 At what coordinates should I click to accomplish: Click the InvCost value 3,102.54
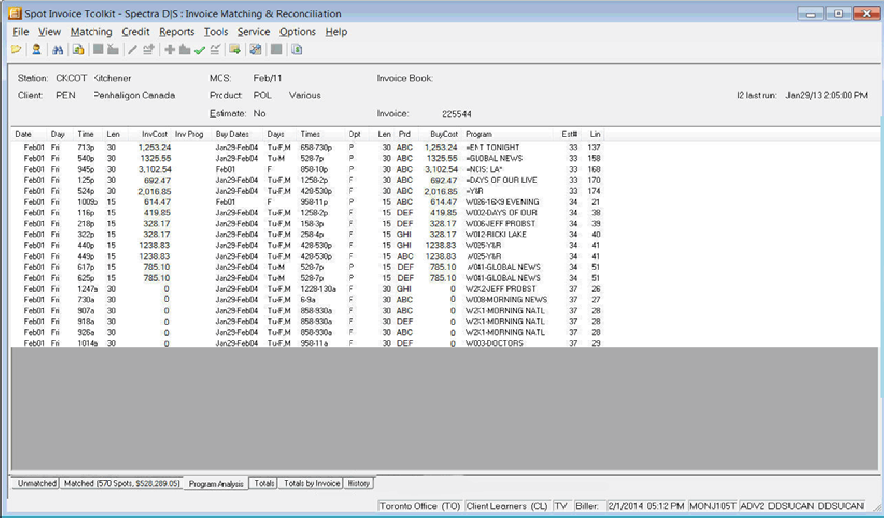[x=154, y=169]
